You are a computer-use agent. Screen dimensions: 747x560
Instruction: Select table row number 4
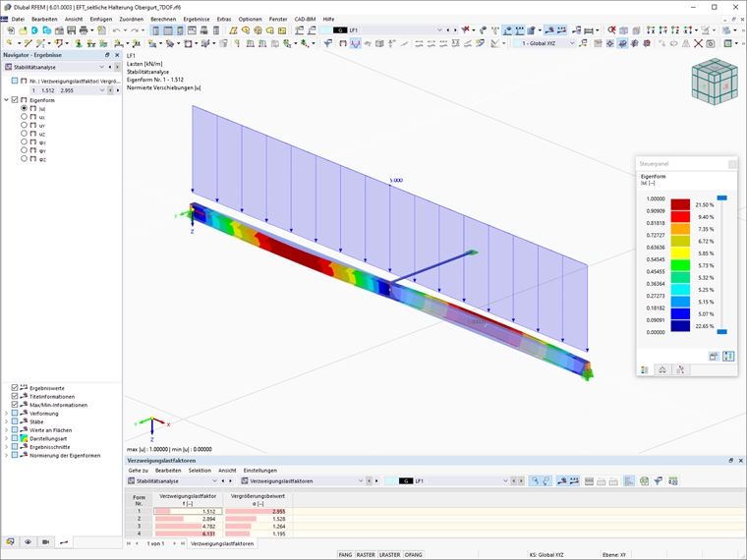(x=140, y=533)
